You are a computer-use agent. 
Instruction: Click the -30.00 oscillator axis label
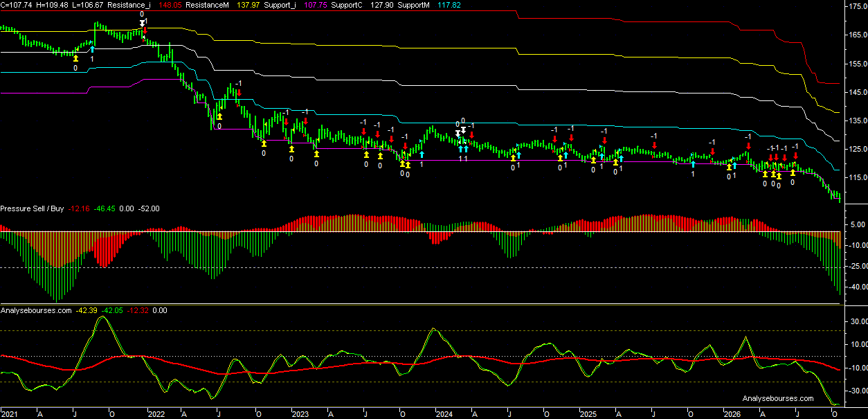[858, 391]
